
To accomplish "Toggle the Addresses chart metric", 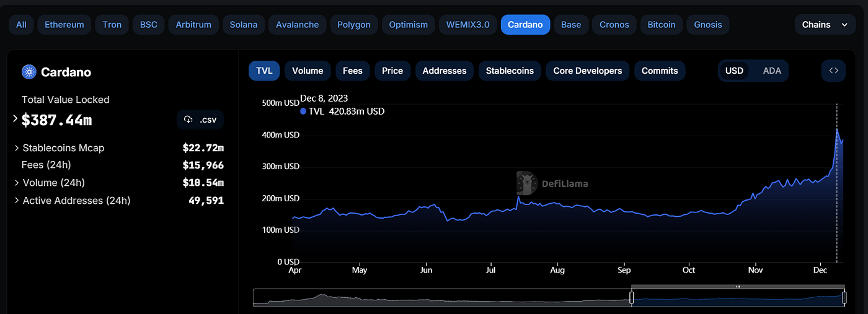I will click(x=445, y=71).
